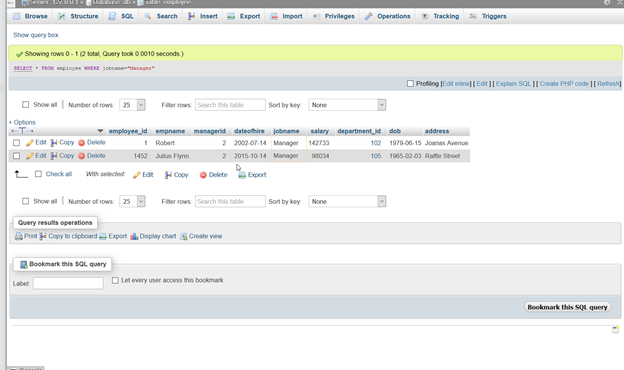Screen dimensions: 624x370
Task: Click the lower Filter rows search field
Action: click(230, 201)
